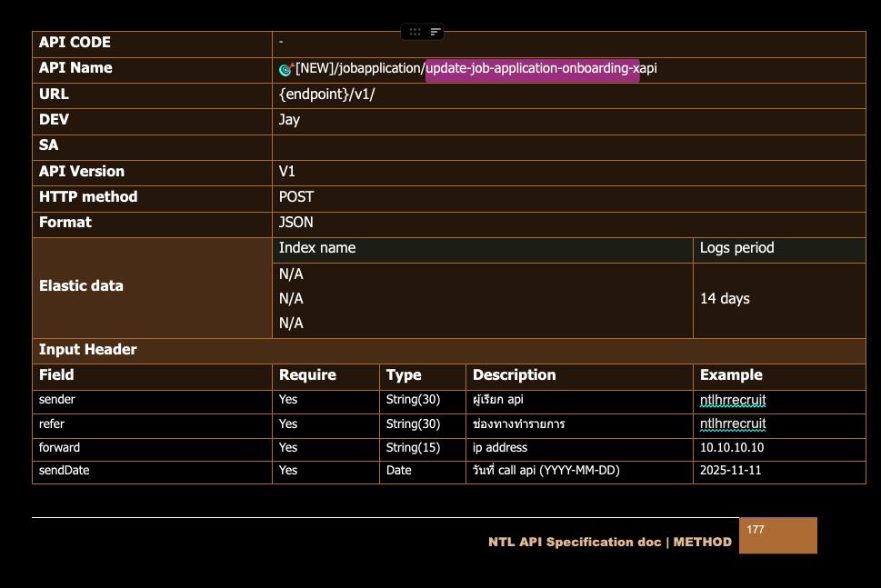
Task: Click the target emoji before [NEW]
Action: click(285, 69)
